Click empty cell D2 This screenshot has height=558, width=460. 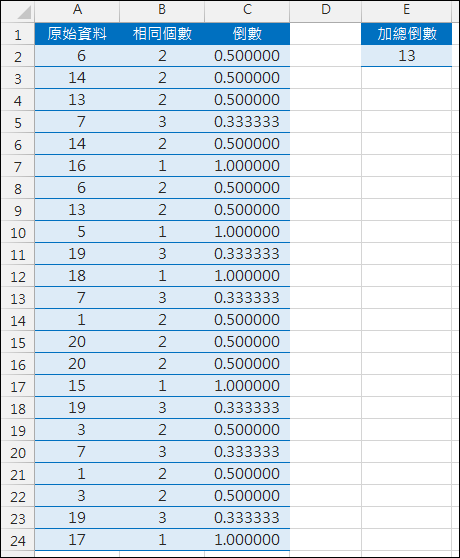click(x=326, y=56)
